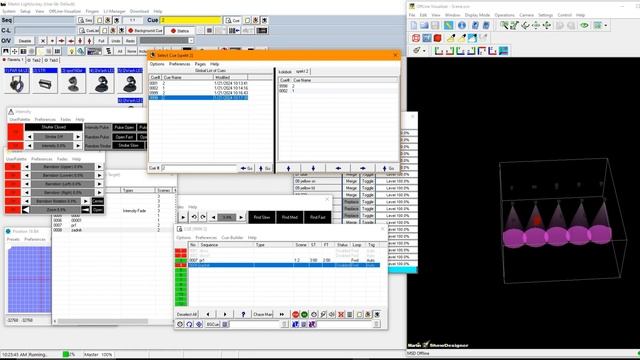The width and height of the screenshot is (640, 360).
Task: Click the CueList browse button
Action: click(x=89, y=31)
